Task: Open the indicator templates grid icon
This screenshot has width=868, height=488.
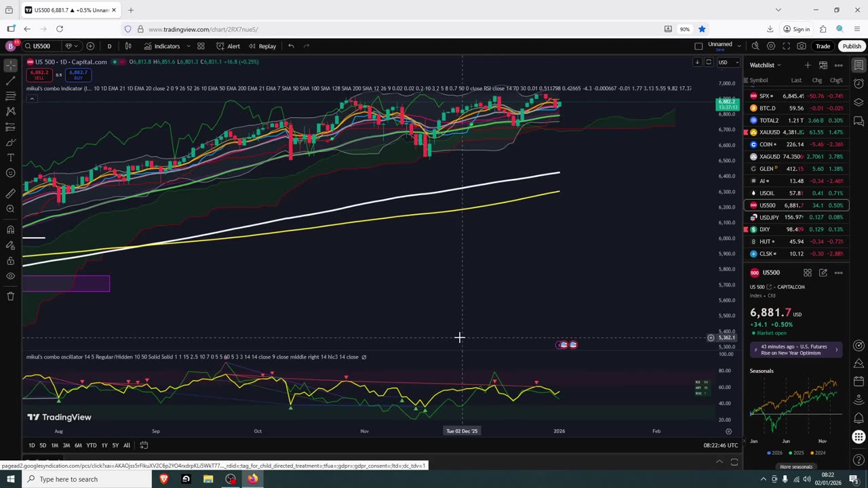Action: tap(201, 46)
